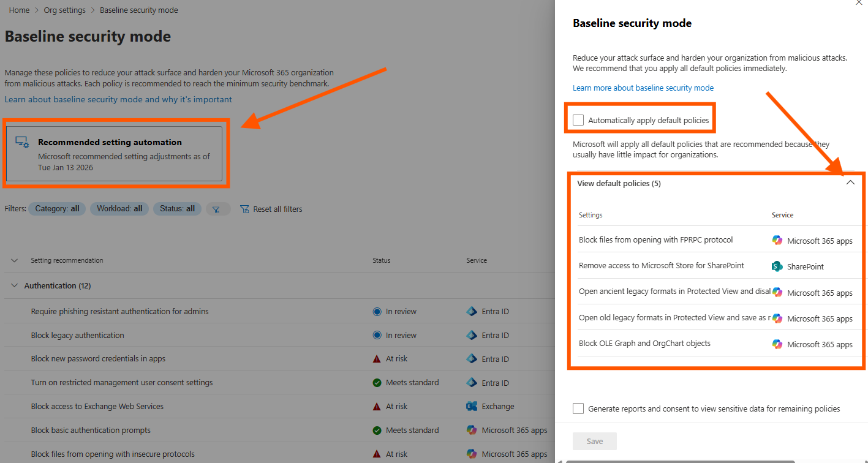The height and width of the screenshot is (463, 868).
Task: Navigate to Org settings via the breadcrumb
Action: [64, 10]
